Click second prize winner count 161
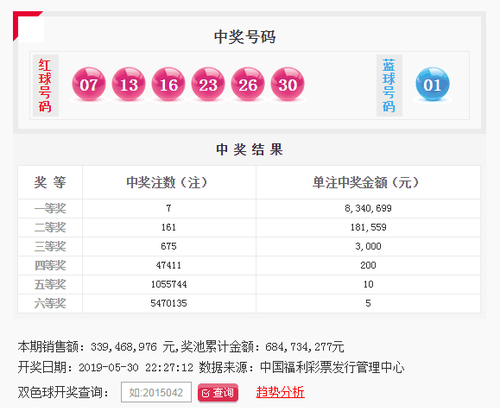The image size is (500, 419). click(169, 227)
